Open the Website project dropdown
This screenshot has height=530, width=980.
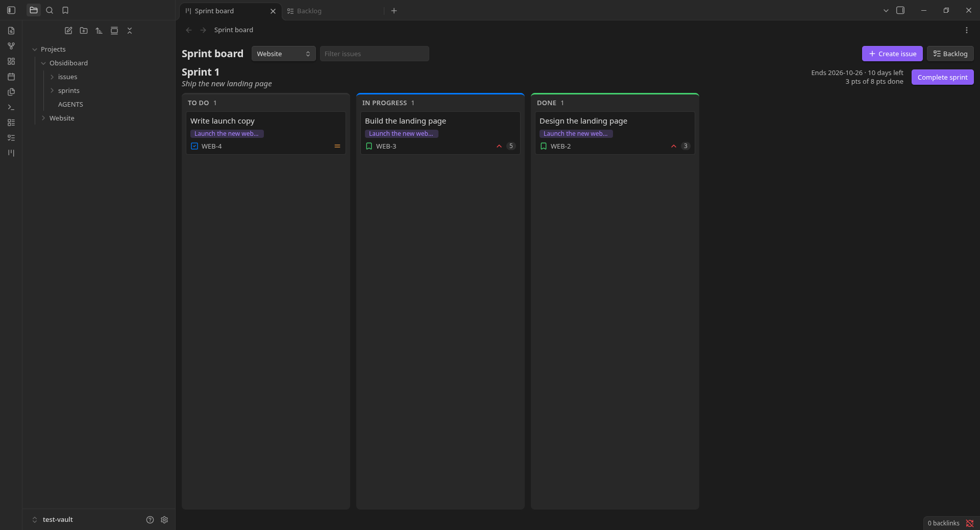(284, 54)
